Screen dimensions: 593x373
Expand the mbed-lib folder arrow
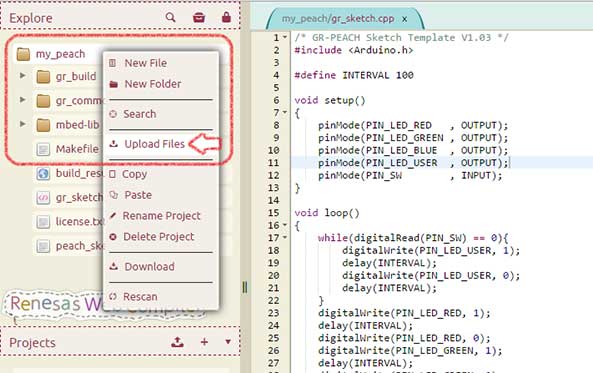23,124
